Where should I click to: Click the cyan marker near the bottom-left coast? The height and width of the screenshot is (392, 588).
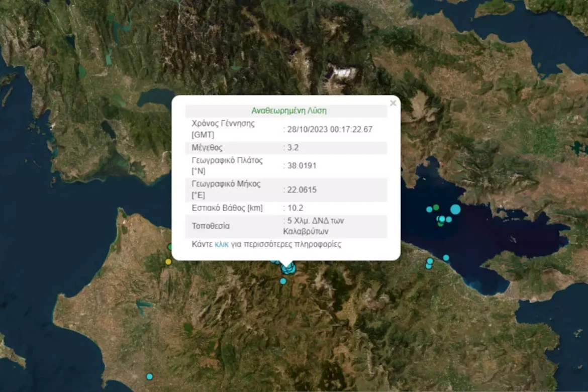point(149,376)
